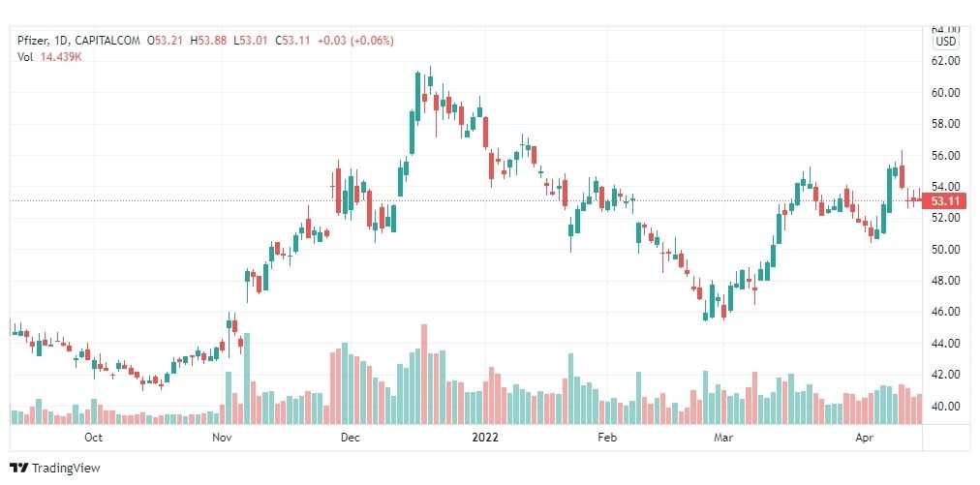The height and width of the screenshot is (485, 980).
Task: Select the Feb label on time axis
Action: [x=607, y=438]
